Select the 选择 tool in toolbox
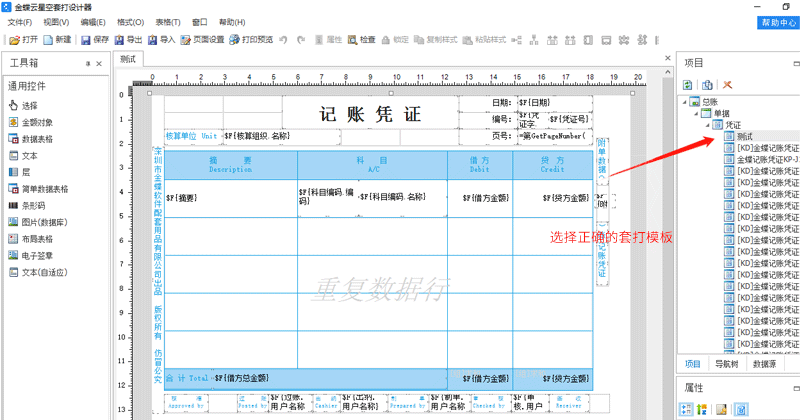Image resolution: width=800 pixels, height=420 pixels. tap(23, 106)
